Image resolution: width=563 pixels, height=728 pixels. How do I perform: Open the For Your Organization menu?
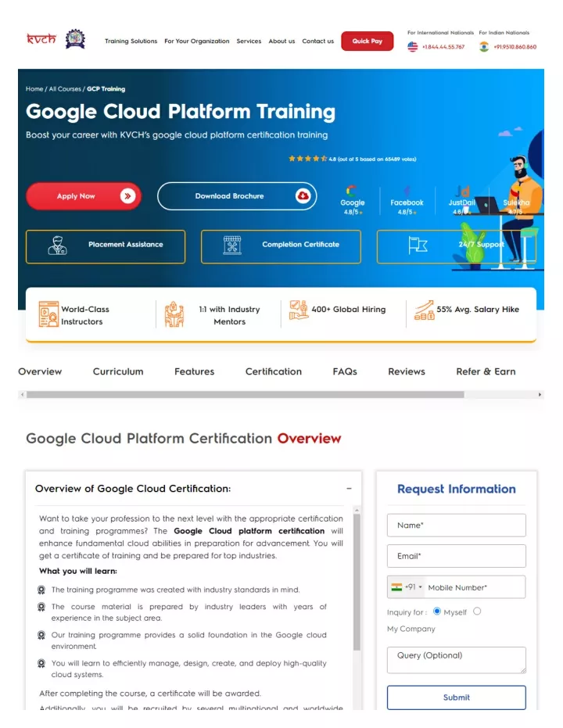pyautogui.click(x=197, y=41)
